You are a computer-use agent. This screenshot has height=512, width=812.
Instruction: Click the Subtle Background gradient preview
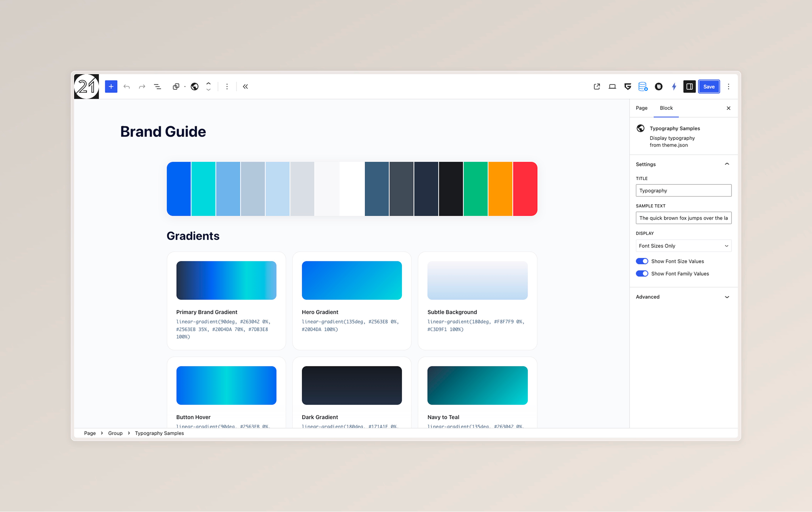pos(477,280)
